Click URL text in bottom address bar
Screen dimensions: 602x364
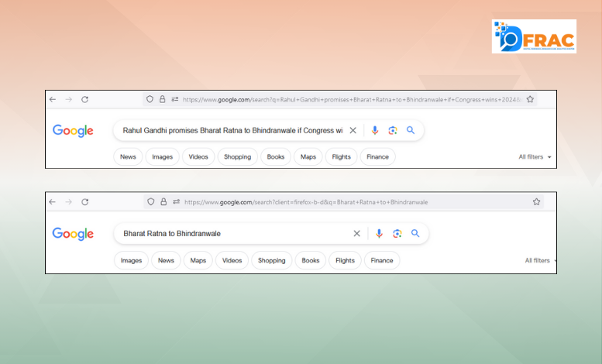point(306,202)
